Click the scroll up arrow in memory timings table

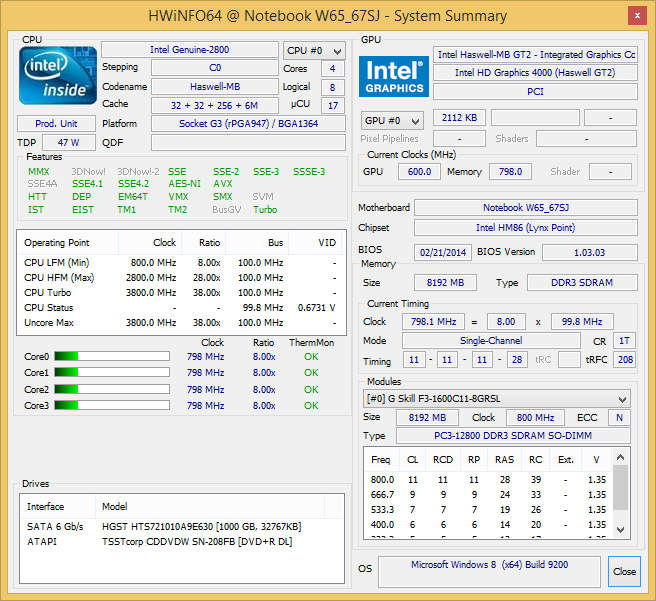point(621,457)
